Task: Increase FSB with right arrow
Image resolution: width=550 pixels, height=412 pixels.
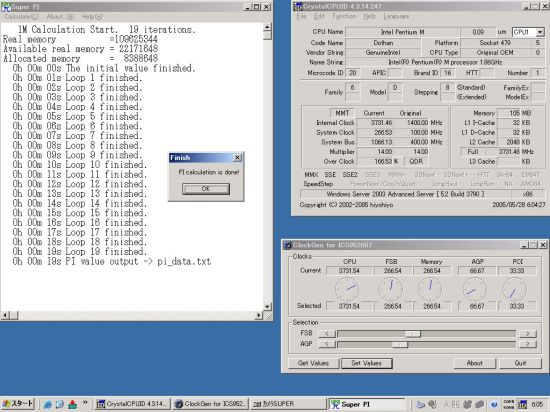Action: tap(528, 333)
